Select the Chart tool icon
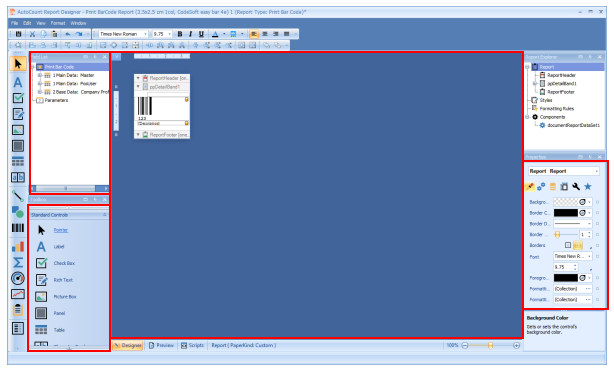This screenshot has width=614, height=374. (18, 246)
